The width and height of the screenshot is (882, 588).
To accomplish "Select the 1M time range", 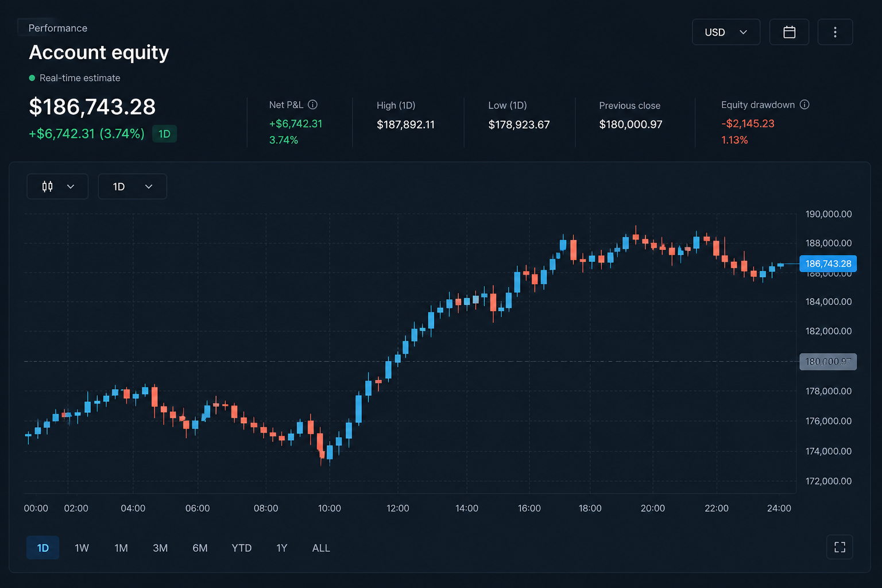I will (121, 548).
